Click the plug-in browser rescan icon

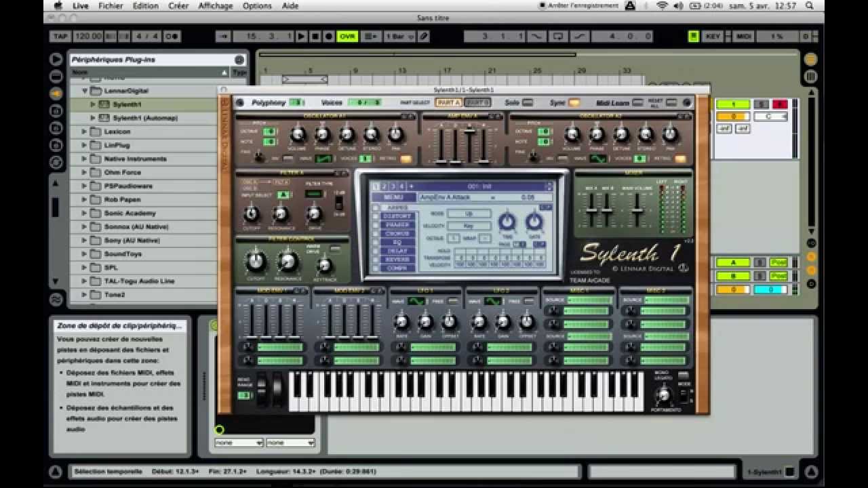pyautogui.click(x=239, y=60)
